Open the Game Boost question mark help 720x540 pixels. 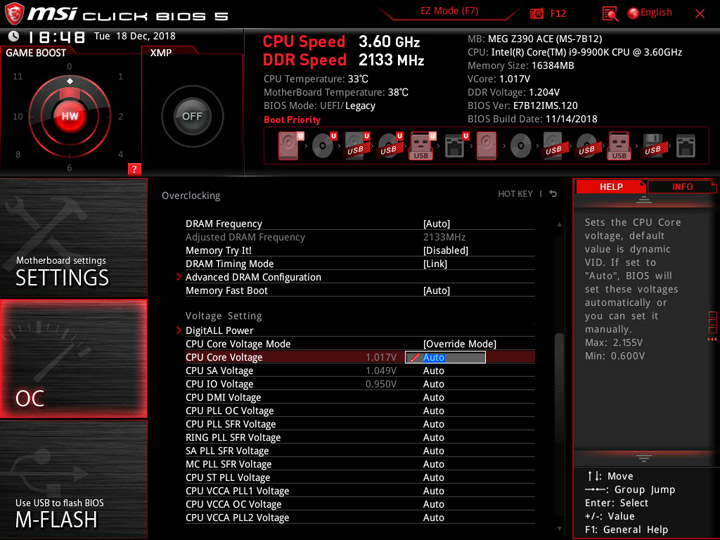tap(134, 169)
